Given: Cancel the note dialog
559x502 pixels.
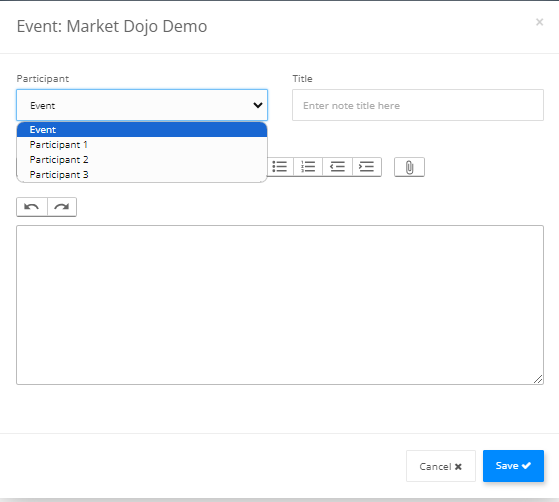Looking at the screenshot, I should pos(441,466).
